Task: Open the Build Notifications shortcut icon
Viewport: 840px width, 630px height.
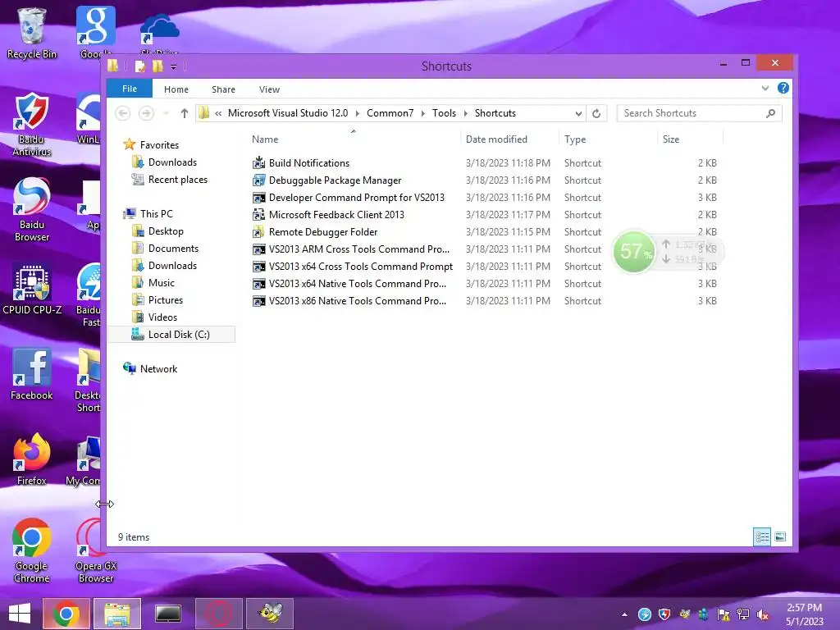Action: 258,163
